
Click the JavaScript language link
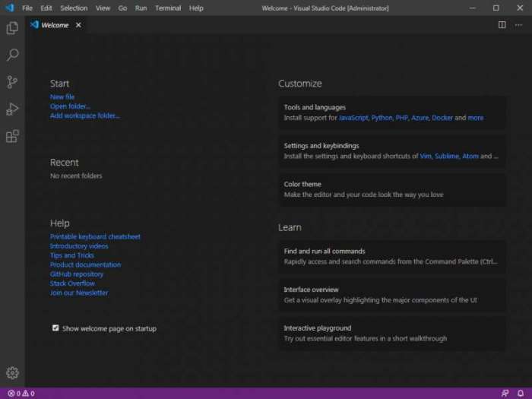pos(353,118)
